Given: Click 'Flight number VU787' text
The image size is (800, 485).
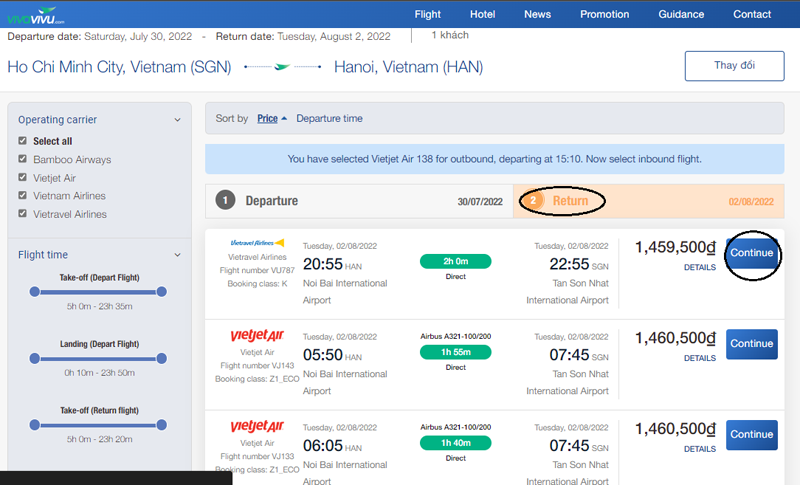Looking at the screenshot, I should pyautogui.click(x=257, y=270).
